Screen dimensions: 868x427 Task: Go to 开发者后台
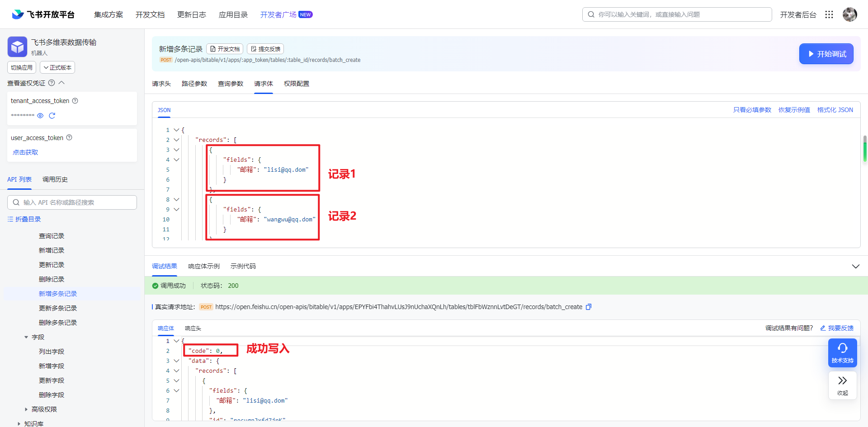point(798,14)
